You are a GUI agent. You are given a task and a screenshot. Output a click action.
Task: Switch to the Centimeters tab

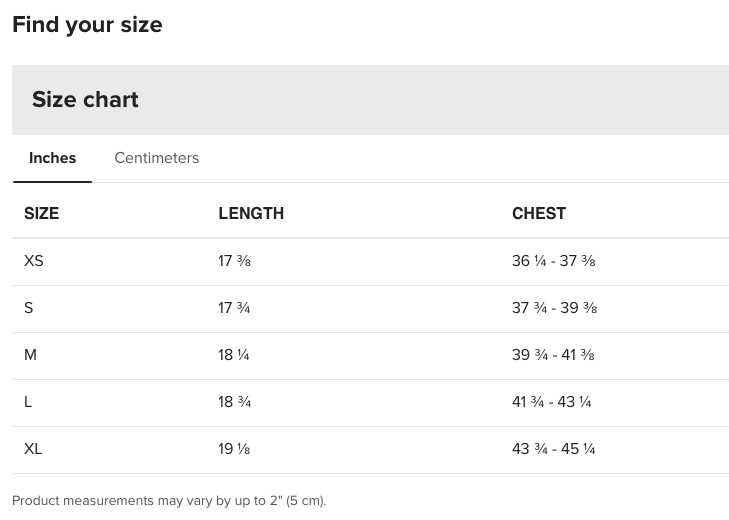[156, 158]
